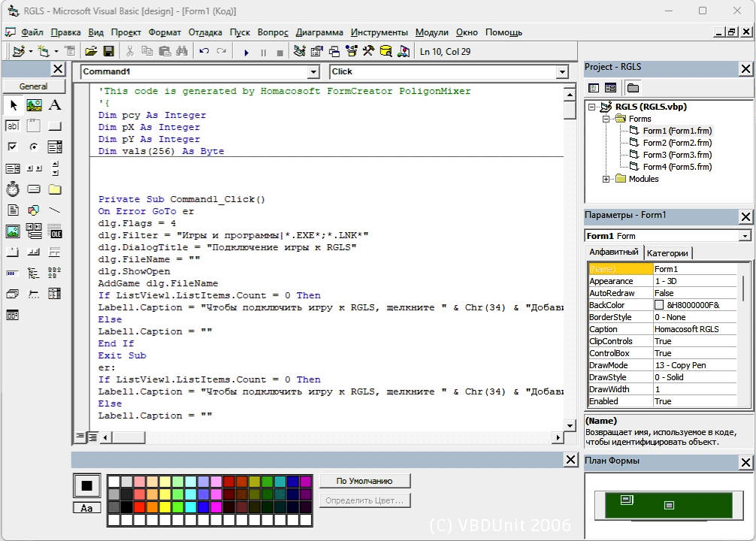Open the Command1 object dropdown
756x541 pixels.
pyautogui.click(x=313, y=72)
